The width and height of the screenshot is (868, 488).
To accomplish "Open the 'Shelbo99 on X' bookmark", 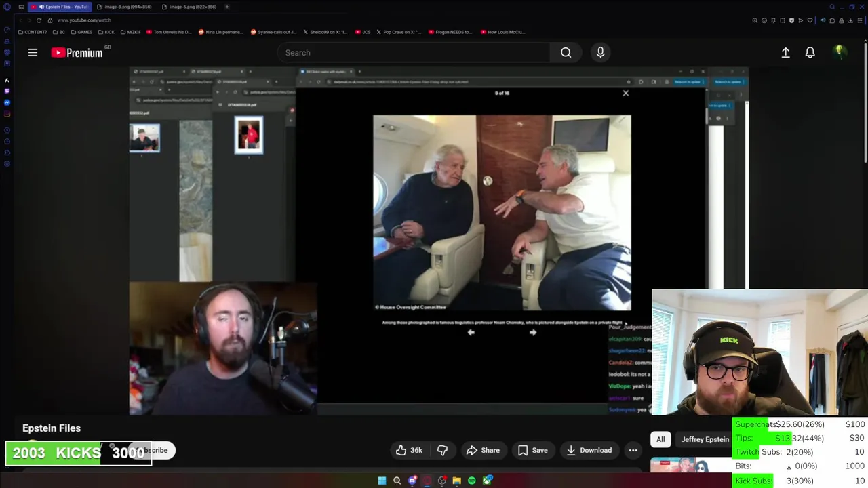I will 325,32.
